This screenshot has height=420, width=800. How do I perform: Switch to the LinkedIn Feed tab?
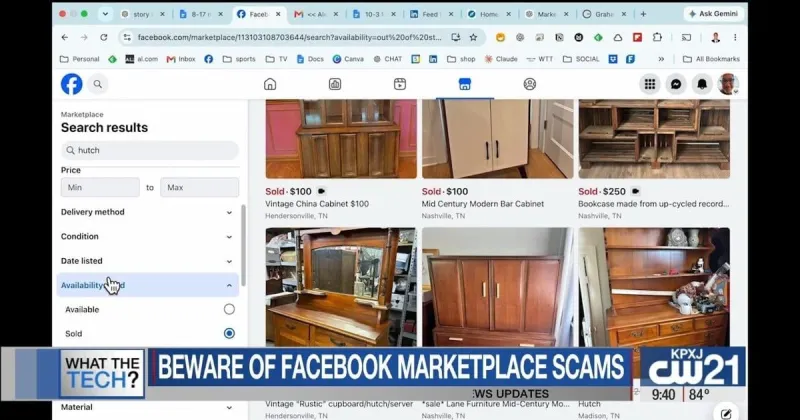click(431, 14)
